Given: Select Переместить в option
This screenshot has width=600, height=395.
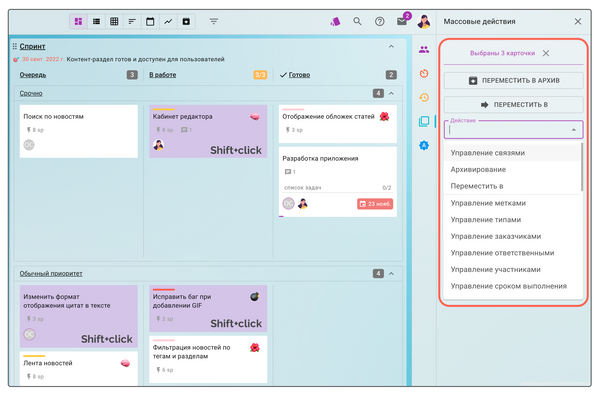Looking at the screenshot, I should pyautogui.click(x=512, y=186).
